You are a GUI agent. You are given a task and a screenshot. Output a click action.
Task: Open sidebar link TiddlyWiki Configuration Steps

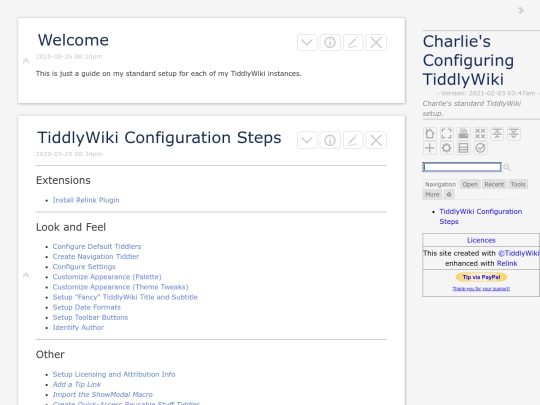pyautogui.click(x=481, y=216)
